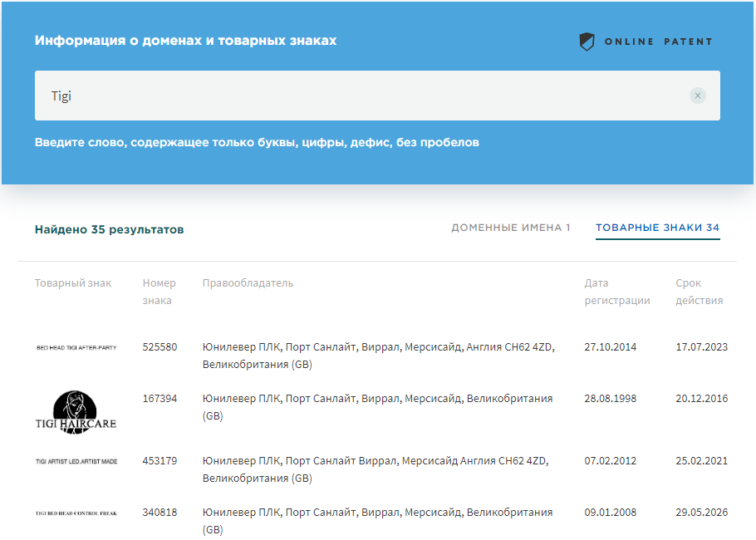
Task: Open trademark number 525580
Action: click(x=160, y=347)
